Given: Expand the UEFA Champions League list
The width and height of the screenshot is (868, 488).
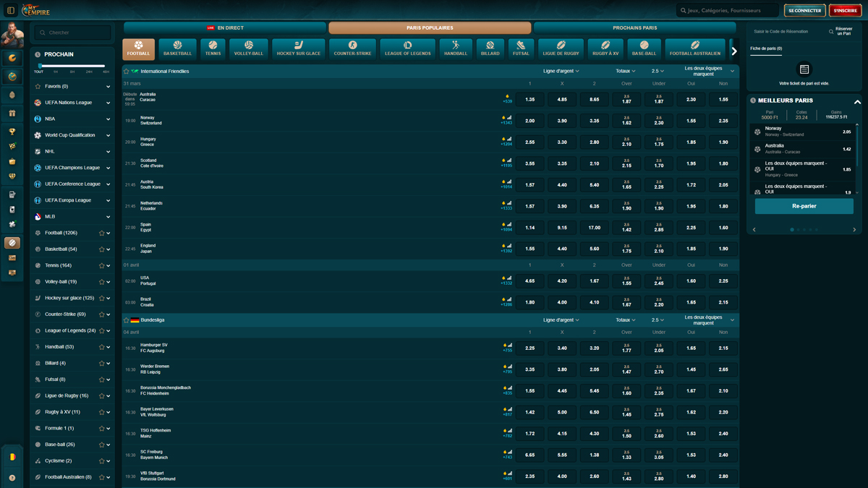Looking at the screenshot, I should click(108, 168).
